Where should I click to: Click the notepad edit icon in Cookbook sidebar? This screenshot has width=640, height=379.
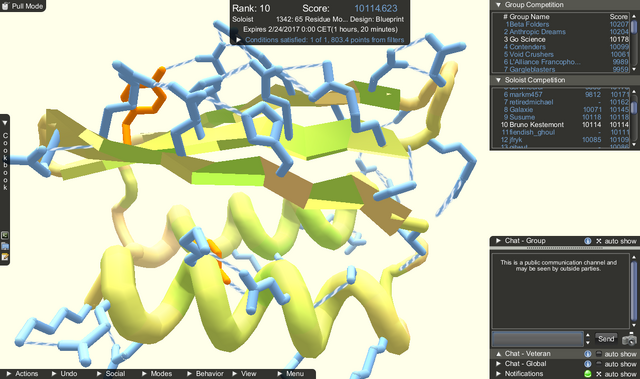coord(5,257)
